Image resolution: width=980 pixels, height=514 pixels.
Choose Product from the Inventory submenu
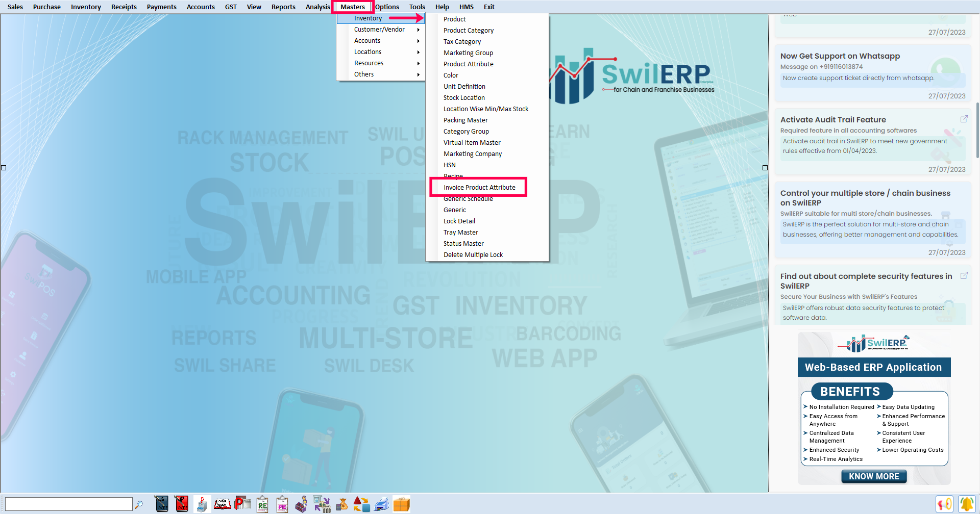pyautogui.click(x=487, y=19)
